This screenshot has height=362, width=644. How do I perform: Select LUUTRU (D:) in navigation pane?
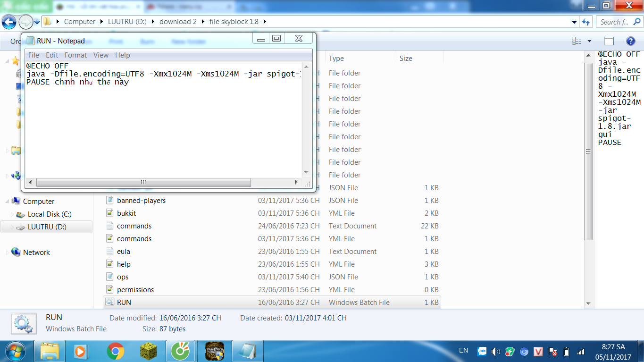click(x=47, y=227)
